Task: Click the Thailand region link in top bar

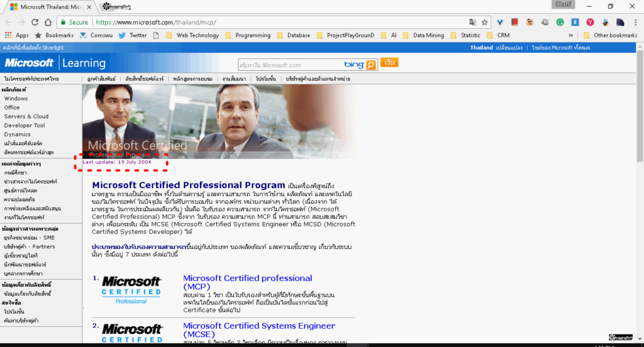Action: click(x=481, y=48)
